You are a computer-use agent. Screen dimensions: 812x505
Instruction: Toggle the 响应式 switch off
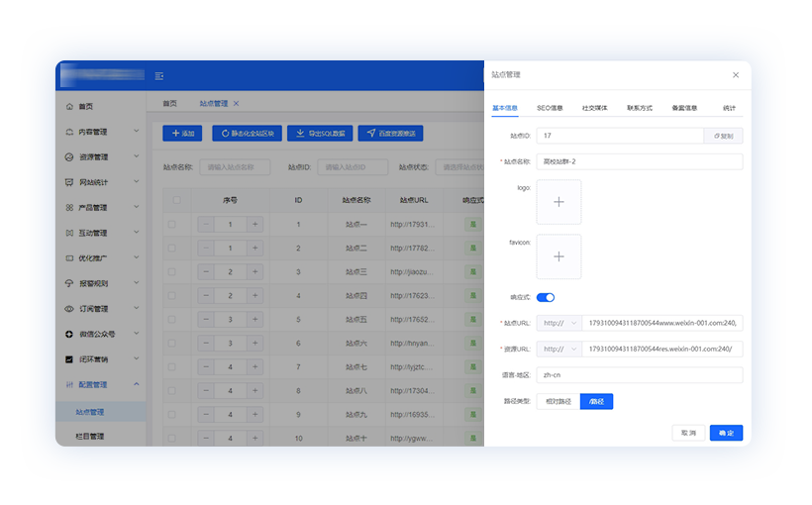click(x=546, y=297)
